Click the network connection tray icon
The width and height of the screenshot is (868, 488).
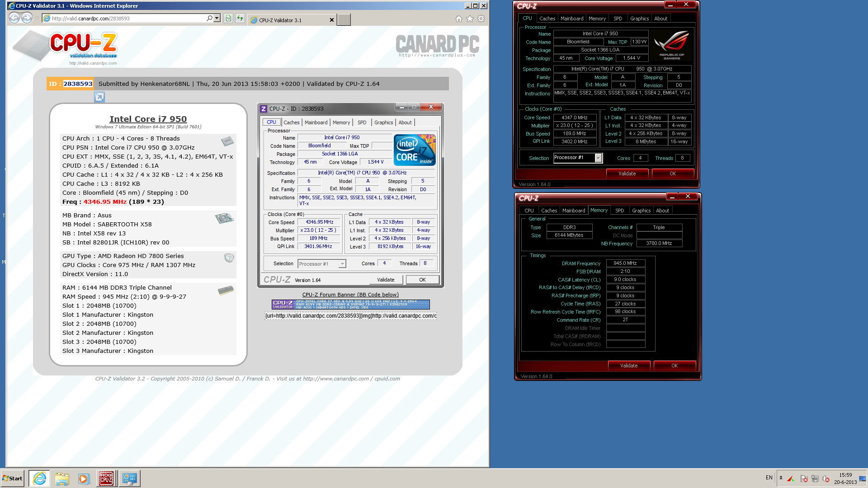point(815,479)
